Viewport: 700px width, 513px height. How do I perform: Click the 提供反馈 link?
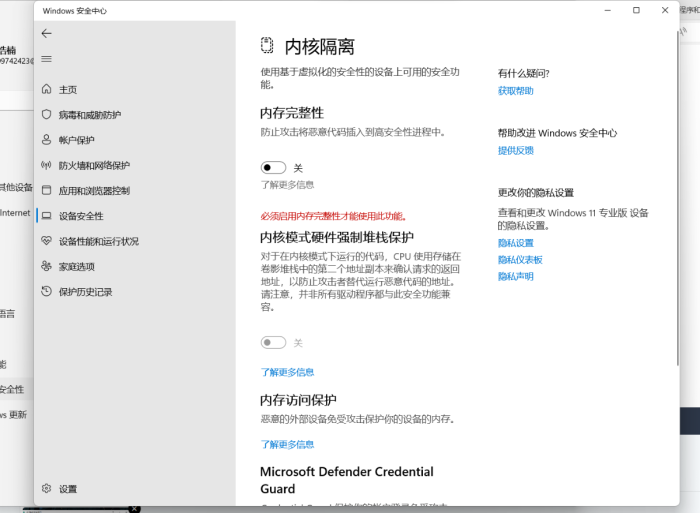(516, 150)
